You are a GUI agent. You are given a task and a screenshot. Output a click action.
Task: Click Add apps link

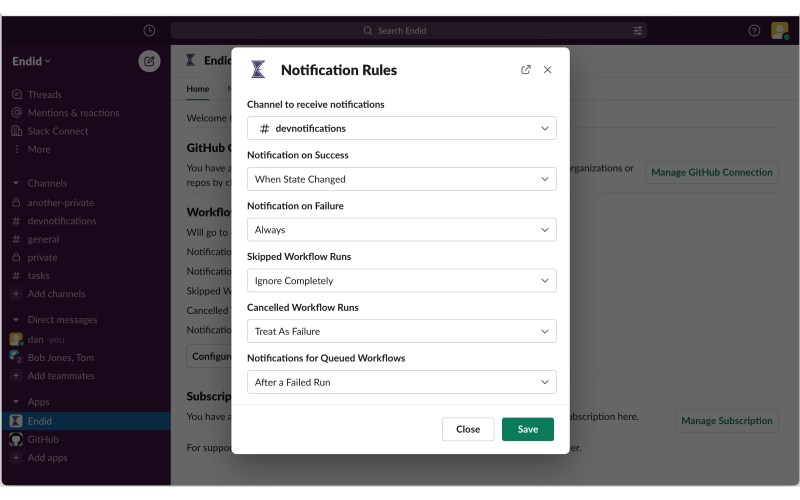[47, 458]
